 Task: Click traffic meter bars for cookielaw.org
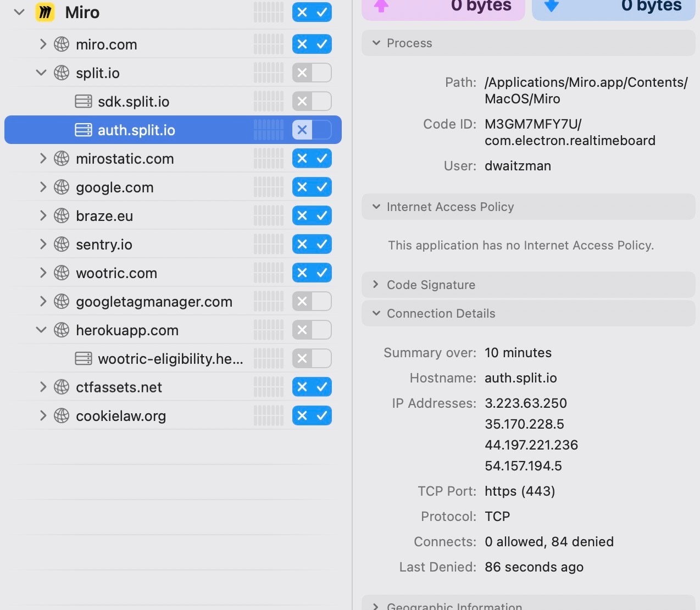tap(269, 415)
